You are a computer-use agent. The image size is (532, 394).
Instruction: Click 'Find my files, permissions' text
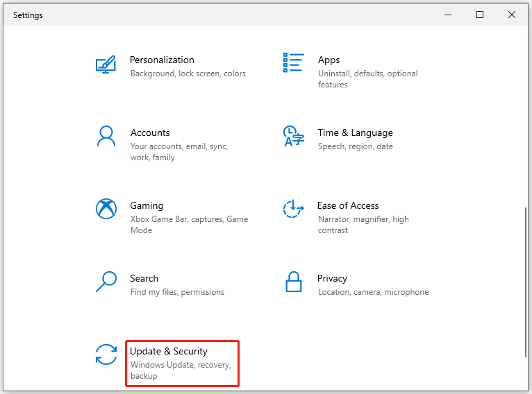click(177, 292)
